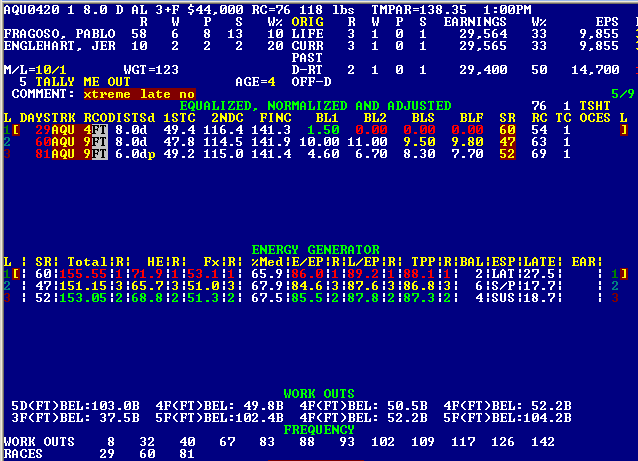This screenshot has width=638, height=461.
Task: Click the AGE=4 value
Action: (x=255, y=82)
